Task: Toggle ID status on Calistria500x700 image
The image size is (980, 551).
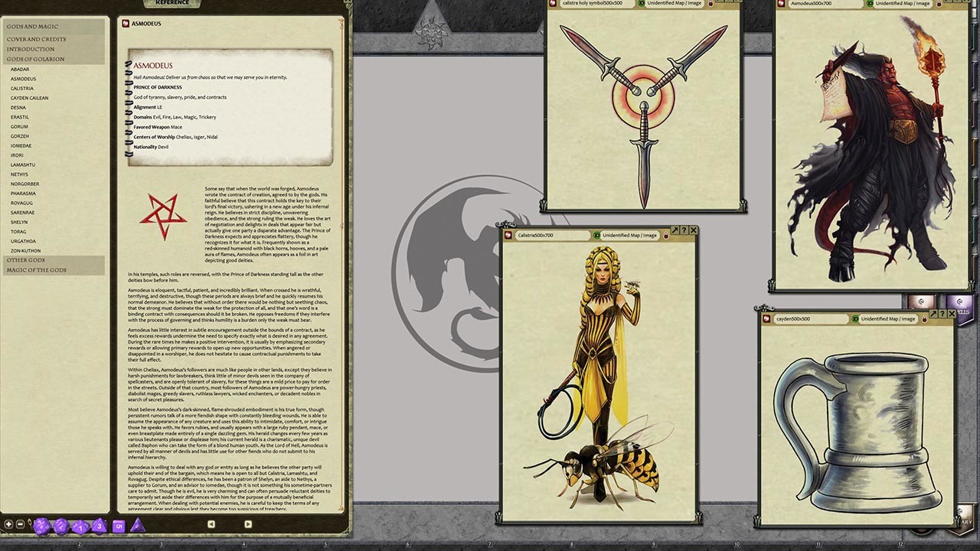Action: (x=597, y=235)
